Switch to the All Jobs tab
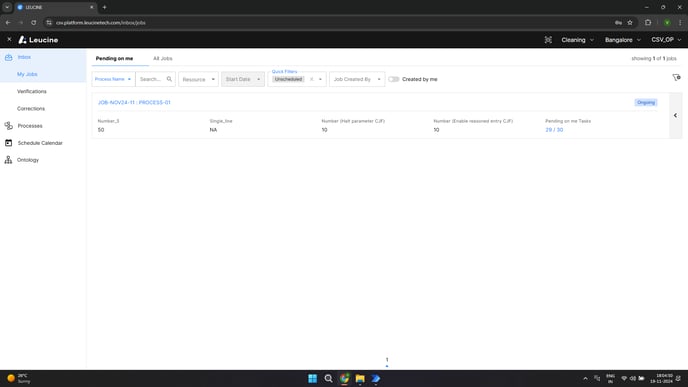 pos(163,58)
